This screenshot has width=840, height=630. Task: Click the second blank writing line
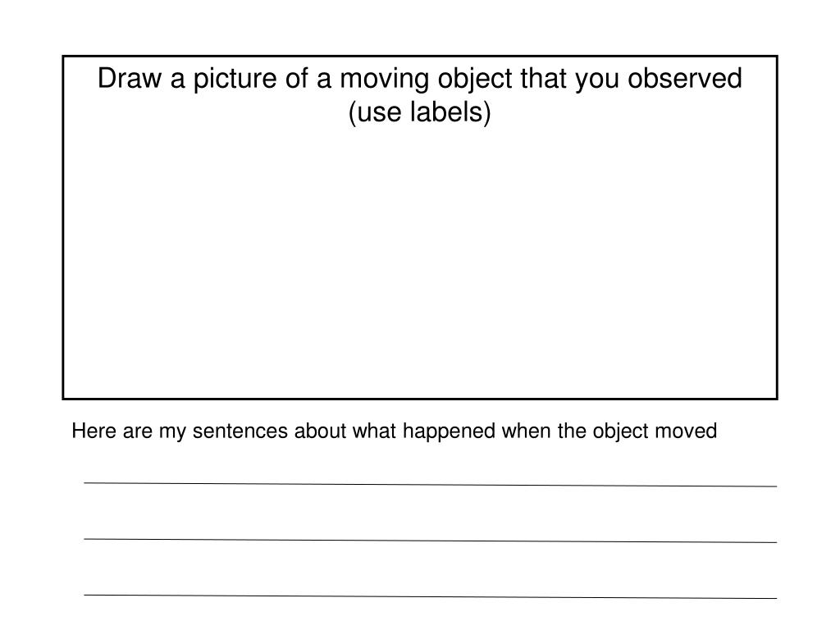[x=430, y=540]
